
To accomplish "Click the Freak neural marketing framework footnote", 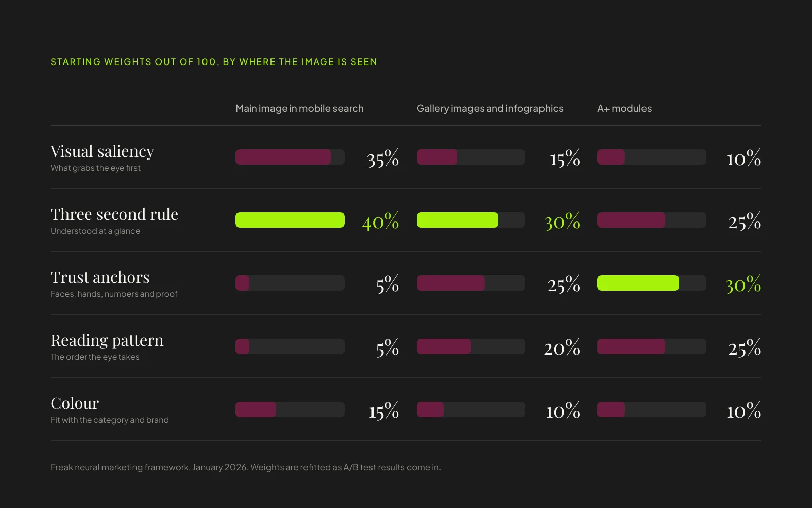I will tap(246, 467).
